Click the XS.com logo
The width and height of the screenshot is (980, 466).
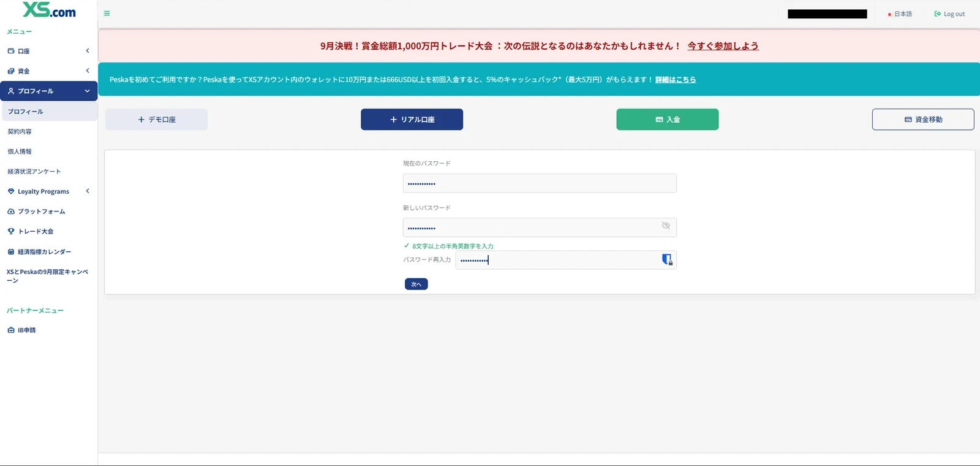point(49,10)
